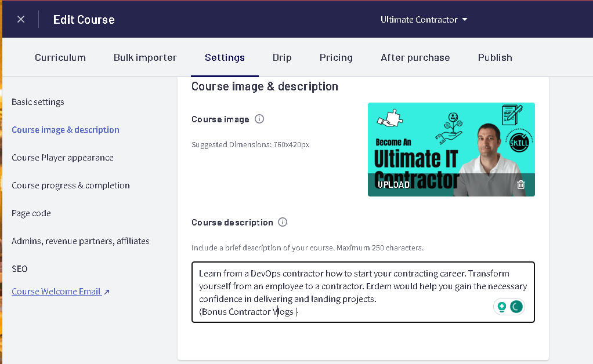Click UPLOAD on the course image
Image resolution: width=593 pixels, height=364 pixels.
pyautogui.click(x=394, y=185)
